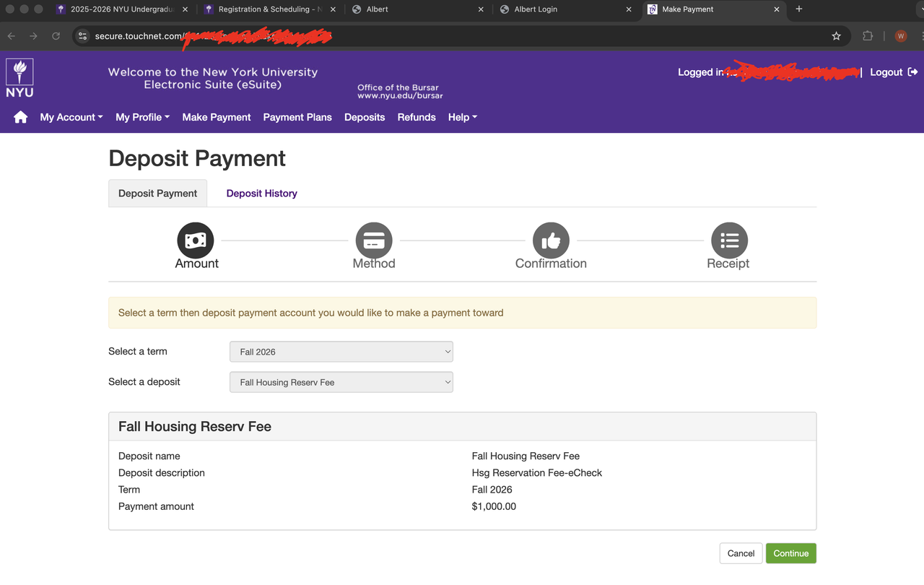Switch to the Registration & Scheduling browser tab
Screen dimensions: 924x585
tap(269, 9)
